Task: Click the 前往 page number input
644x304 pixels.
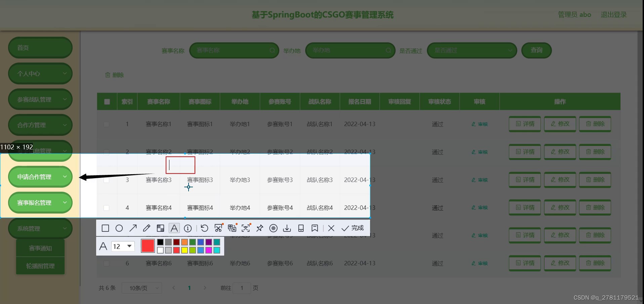Action: click(x=242, y=288)
